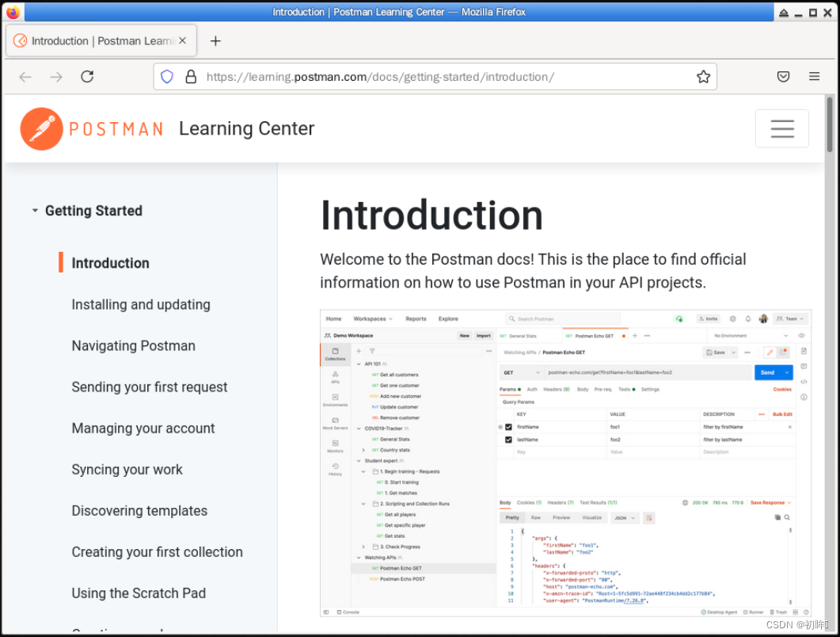Open the Save dropdown arrow in screenshot
The height and width of the screenshot is (637, 840).
pos(733,353)
